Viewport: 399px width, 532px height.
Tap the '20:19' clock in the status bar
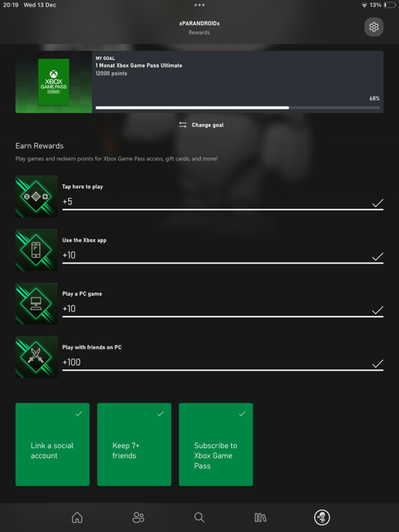11,5
